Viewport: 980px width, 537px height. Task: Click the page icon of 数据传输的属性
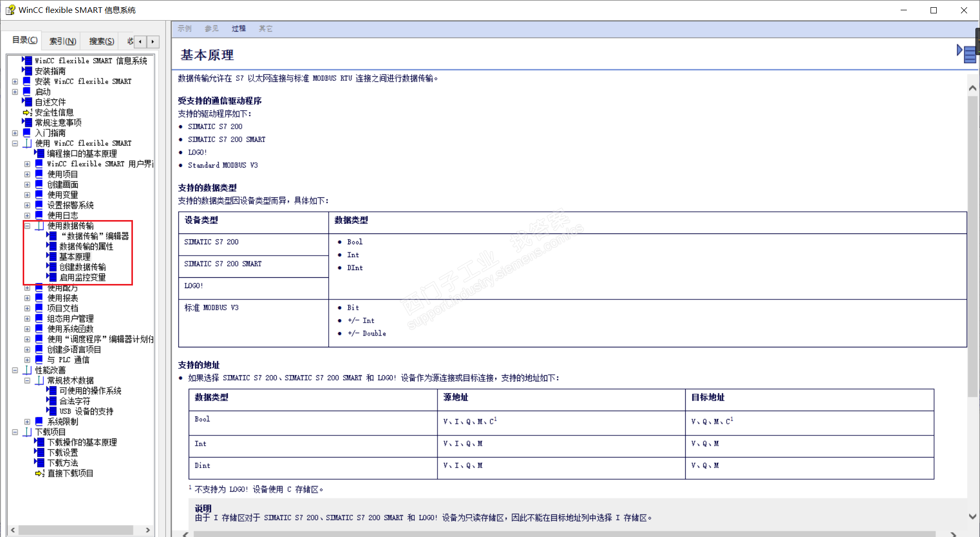pyautogui.click(x=52, y=246)
